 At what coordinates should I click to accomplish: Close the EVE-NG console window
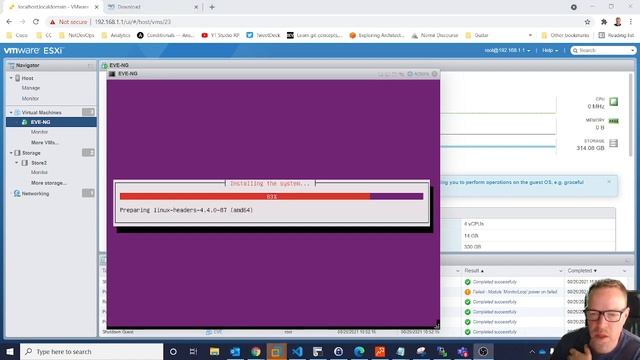[435, 74]
